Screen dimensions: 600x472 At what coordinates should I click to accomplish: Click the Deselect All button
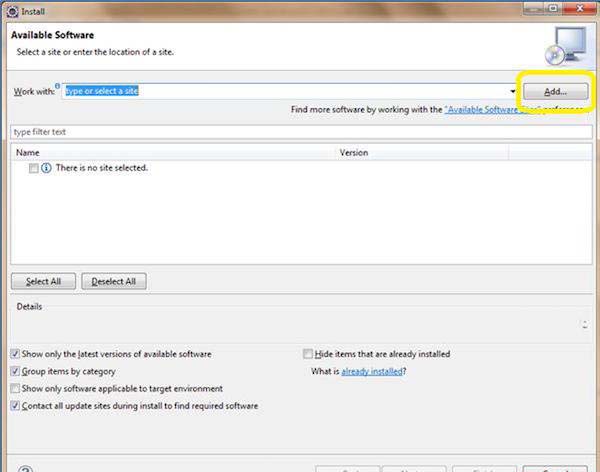click(x=114, y=281)
